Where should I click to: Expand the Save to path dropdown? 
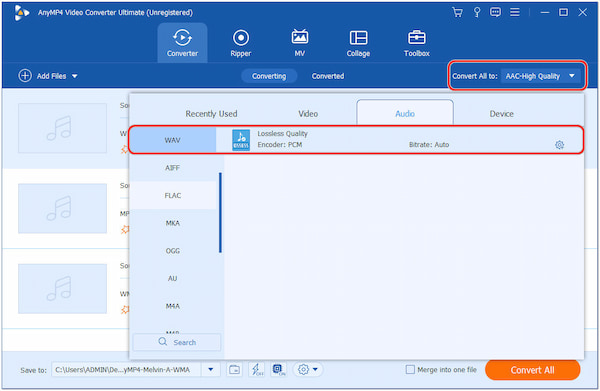pyautogui.click(x=210, y=370)
